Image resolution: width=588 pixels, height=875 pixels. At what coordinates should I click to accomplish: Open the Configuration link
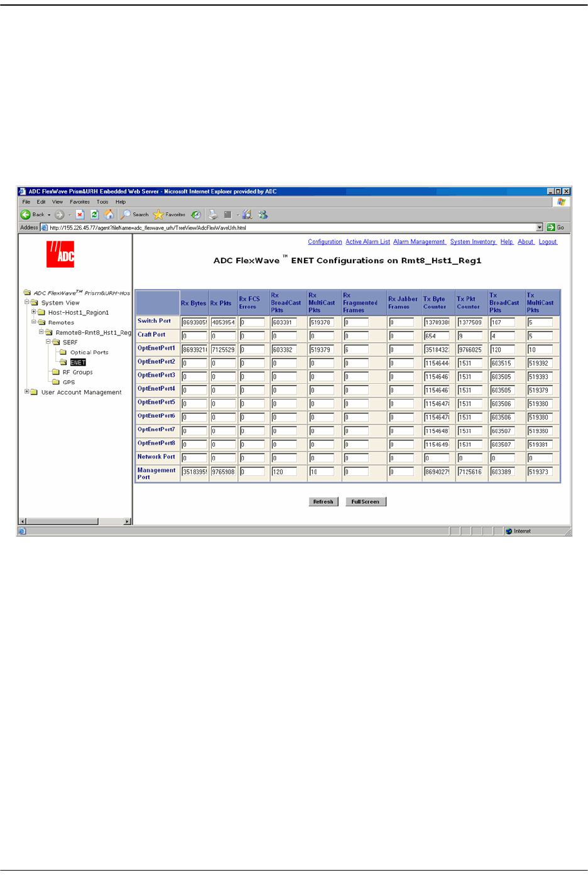tap(325, 242)
